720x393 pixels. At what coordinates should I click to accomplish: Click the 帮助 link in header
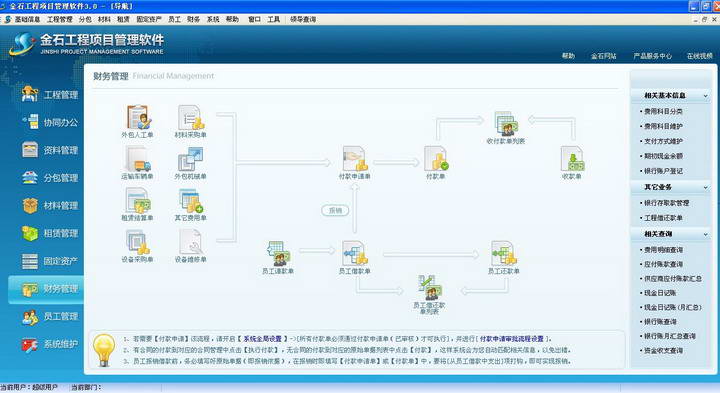[568, 56]
